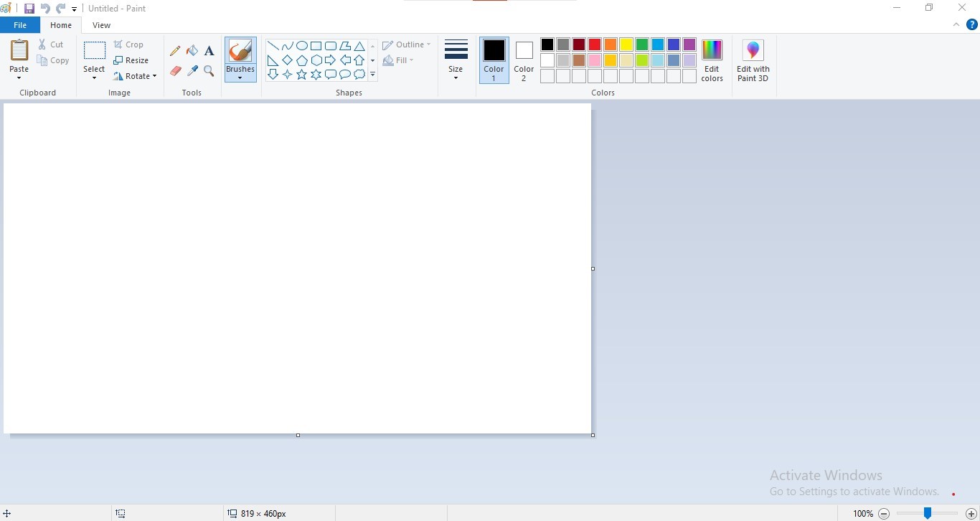
Task: Select the Pencil tool
Action: click(175, 51)
